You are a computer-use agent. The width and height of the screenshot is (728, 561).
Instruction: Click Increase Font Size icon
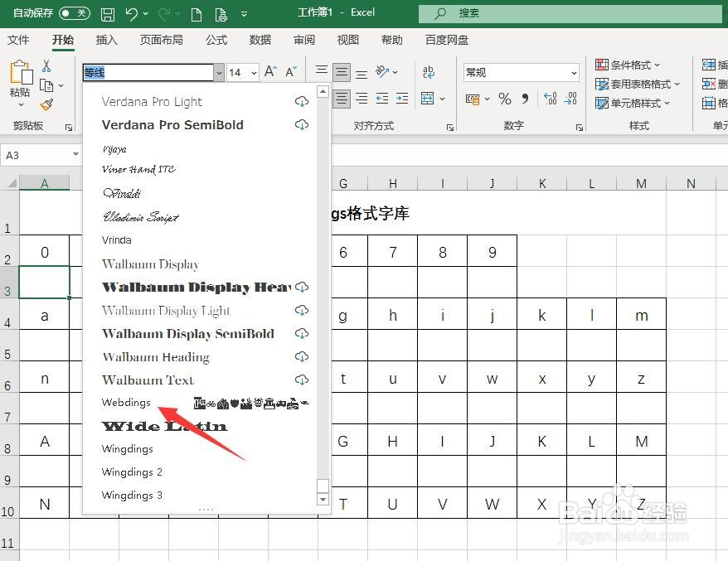click(x=270, y=71)
